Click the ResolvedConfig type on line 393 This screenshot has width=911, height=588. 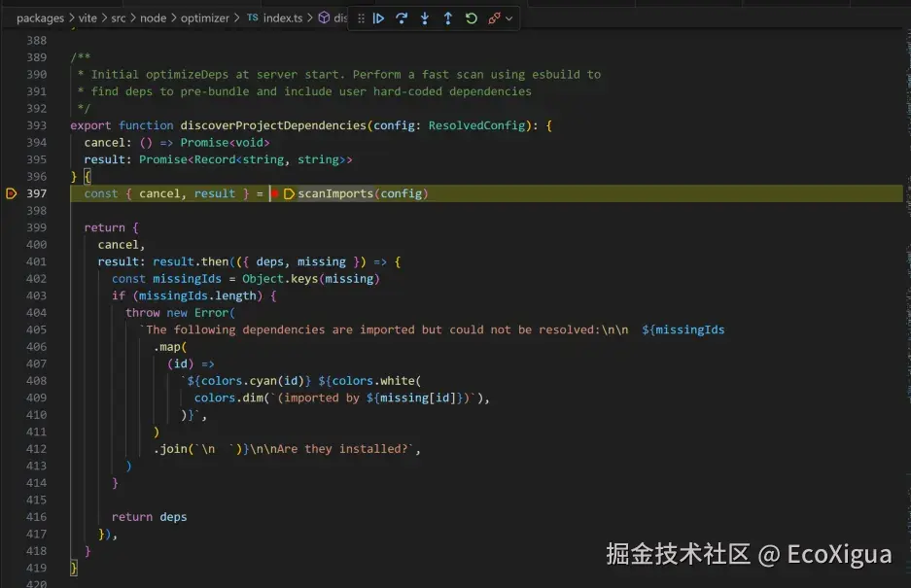tap(476, 125)
